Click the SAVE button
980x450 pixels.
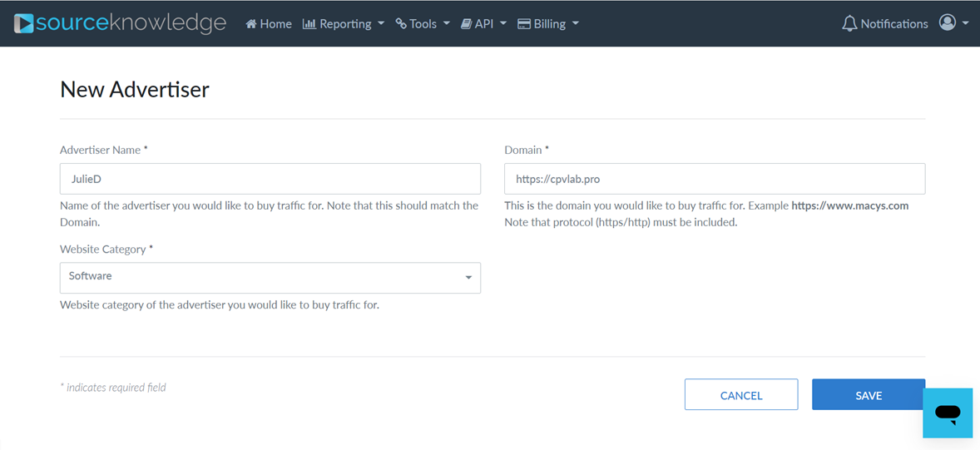869,394
